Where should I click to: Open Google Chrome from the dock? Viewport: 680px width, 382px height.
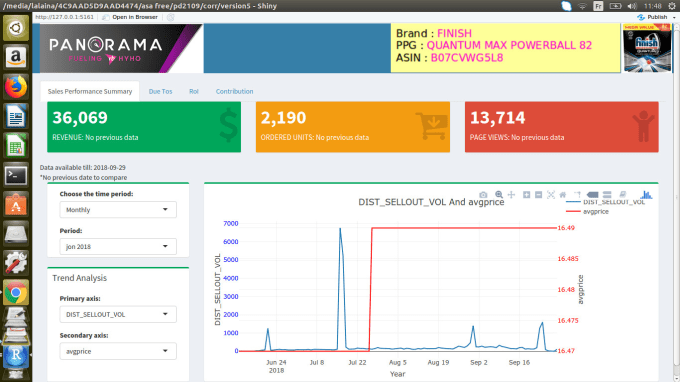click(x=16, y=293)
